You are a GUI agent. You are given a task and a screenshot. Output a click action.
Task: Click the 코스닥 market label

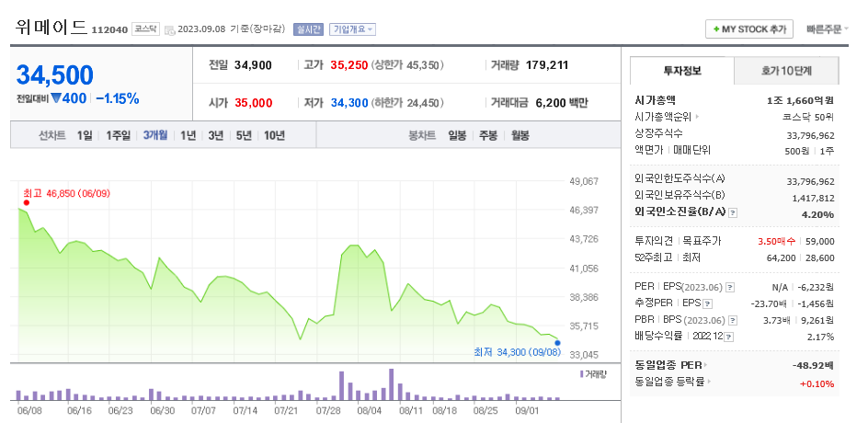pyautogui.click(x=145, y=29)
